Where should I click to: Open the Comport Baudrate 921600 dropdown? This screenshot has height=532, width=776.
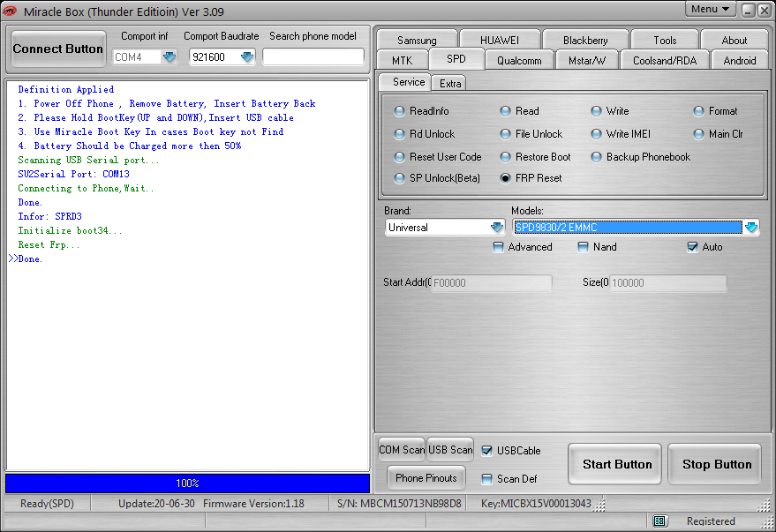247,56
